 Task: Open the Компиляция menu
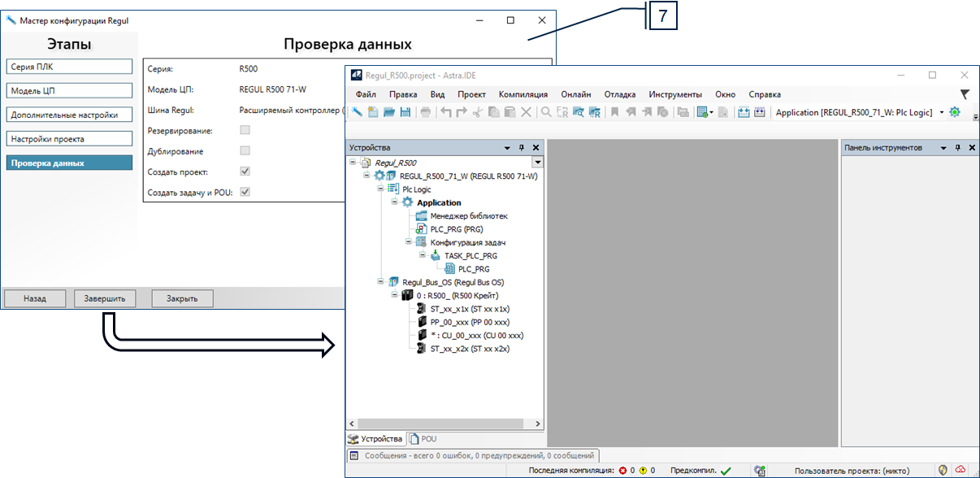pyautogui.click(x=523, y=94)
